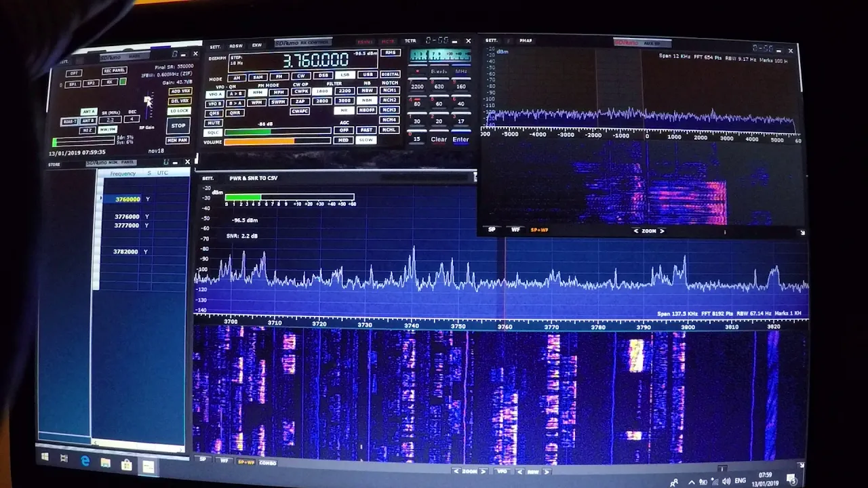Select LSB mode

(x=345, y=75)
